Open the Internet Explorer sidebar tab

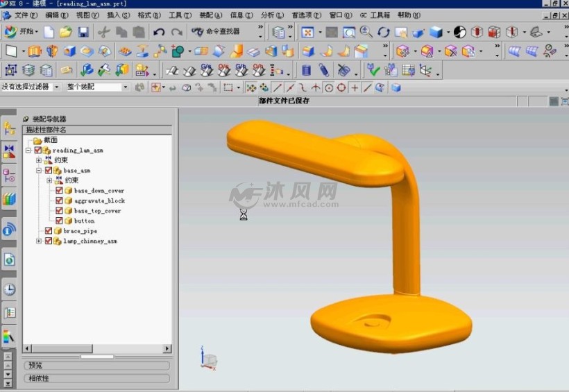[x=9, y=230]
